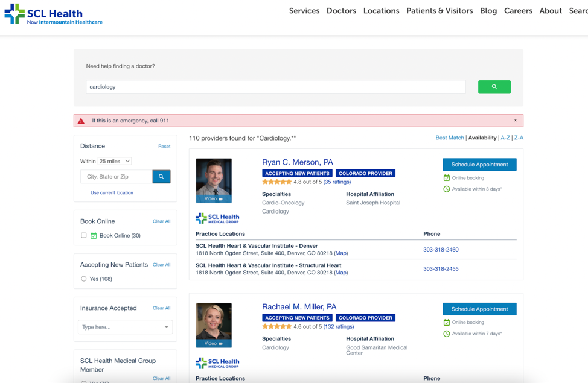588x383 pixels.
Task: Click the City, State or Zip field
Action: [x=117, y=177]
